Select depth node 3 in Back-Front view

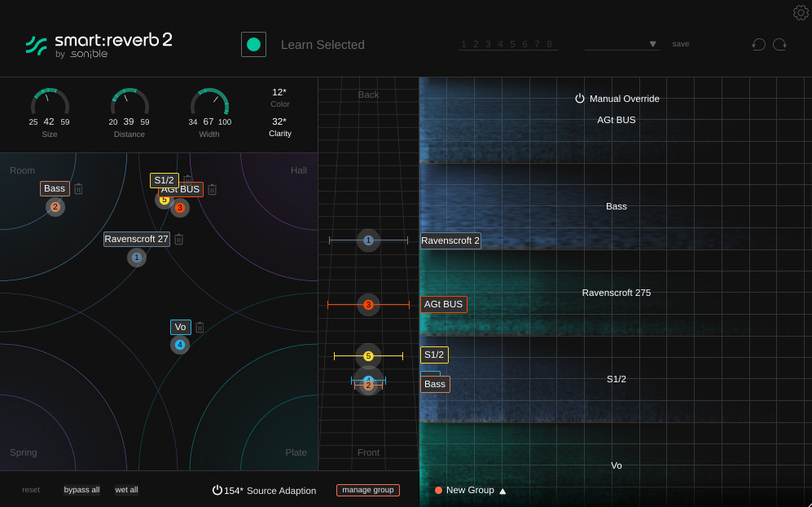pyautogui.click(x=368, y=305)
